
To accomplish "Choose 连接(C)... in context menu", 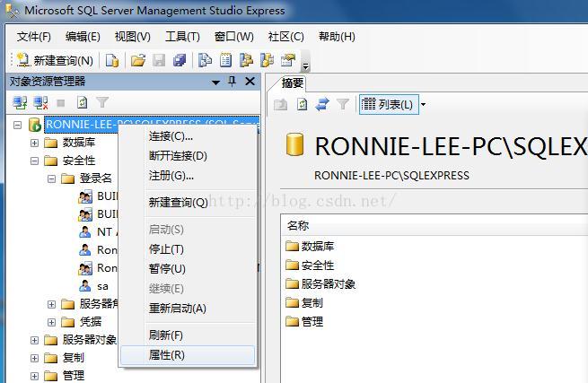I will pyautogui.click(x=188, y=136).
